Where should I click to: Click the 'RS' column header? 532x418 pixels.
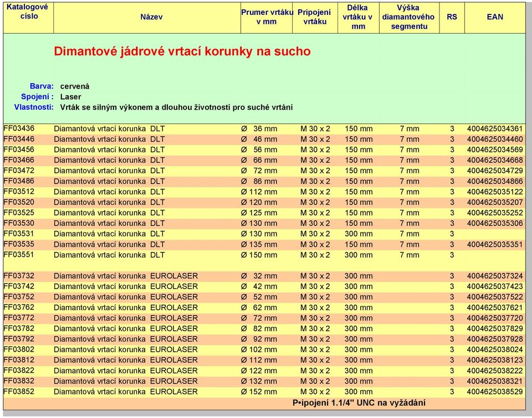452,17
